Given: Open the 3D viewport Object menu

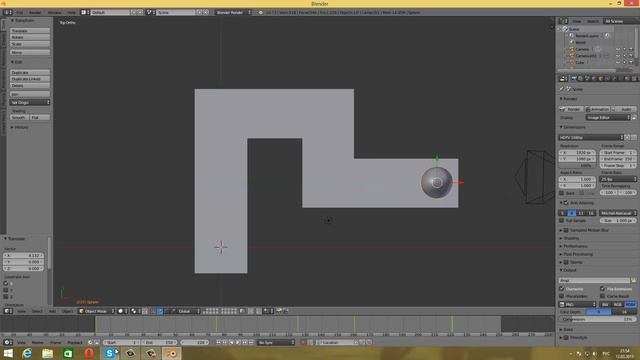Looking at the screenshot, I should [x=67, y=311].
